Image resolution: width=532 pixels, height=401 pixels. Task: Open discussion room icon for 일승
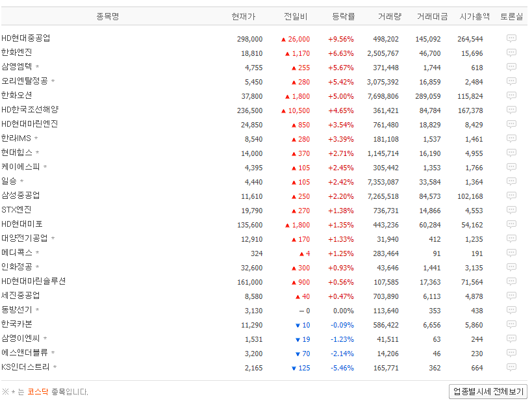click(511, 181)
